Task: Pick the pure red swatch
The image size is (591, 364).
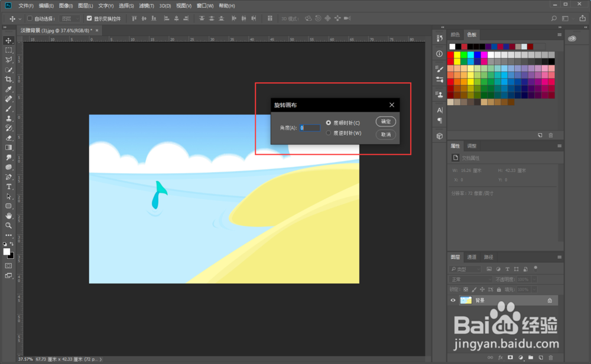Action: 450,55
